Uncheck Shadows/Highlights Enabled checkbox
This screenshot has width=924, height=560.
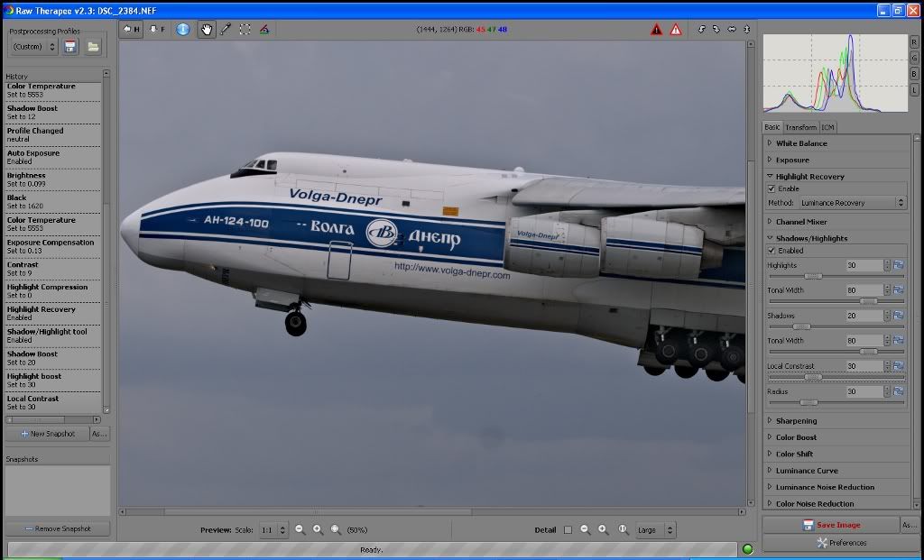point(772,251)
